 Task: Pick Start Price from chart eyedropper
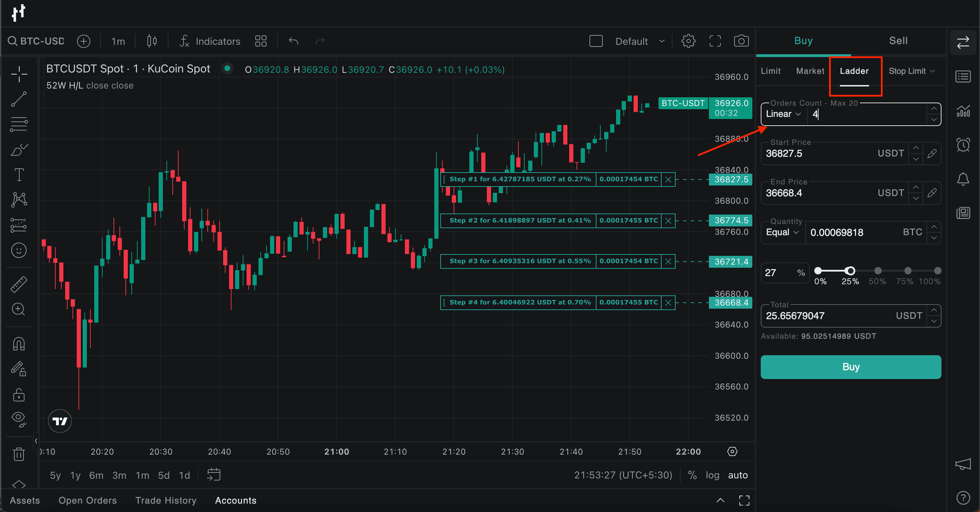coord(932,154)
